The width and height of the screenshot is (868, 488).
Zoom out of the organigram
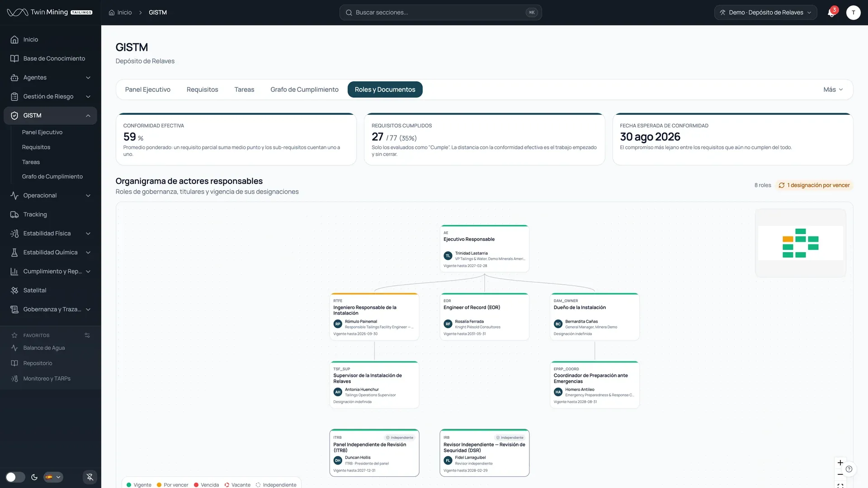coord(840,474)
